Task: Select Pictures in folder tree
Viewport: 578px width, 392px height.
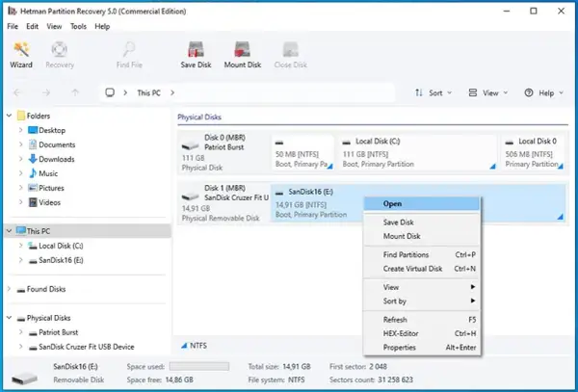Action: pos(51,188)
